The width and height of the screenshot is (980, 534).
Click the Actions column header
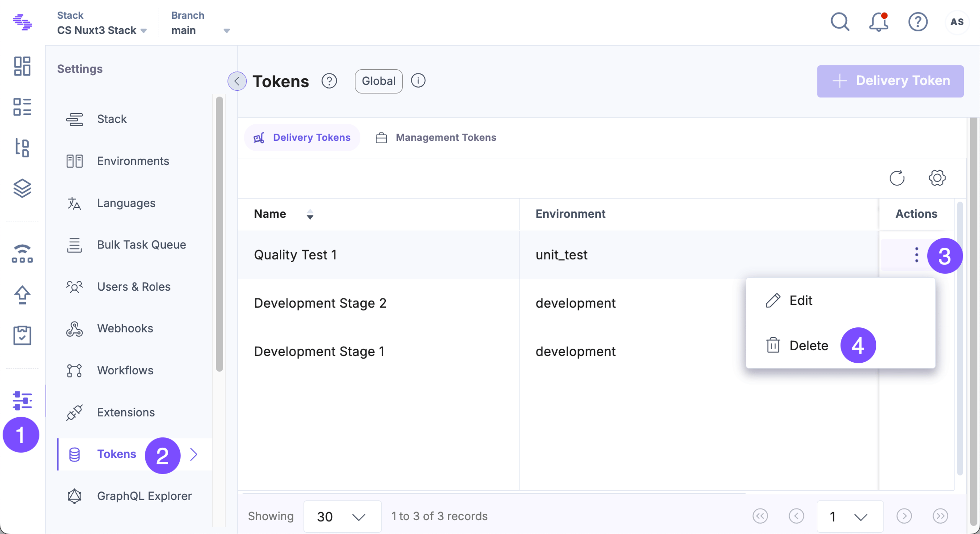point(916,214)
